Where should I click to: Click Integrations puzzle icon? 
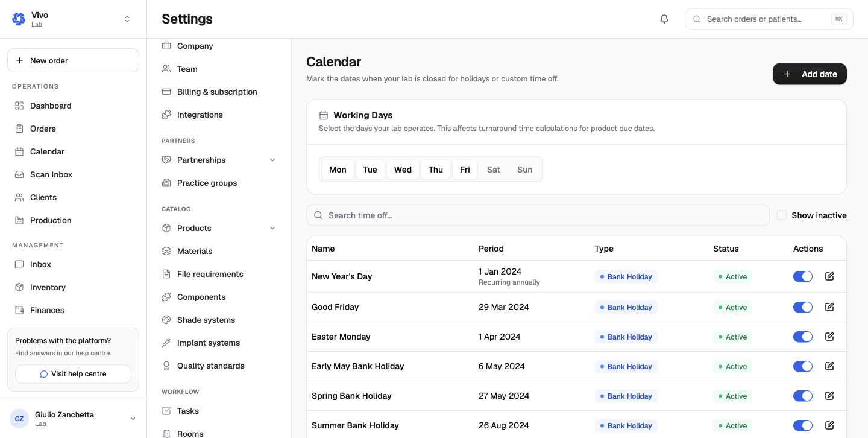click(166, 115)
